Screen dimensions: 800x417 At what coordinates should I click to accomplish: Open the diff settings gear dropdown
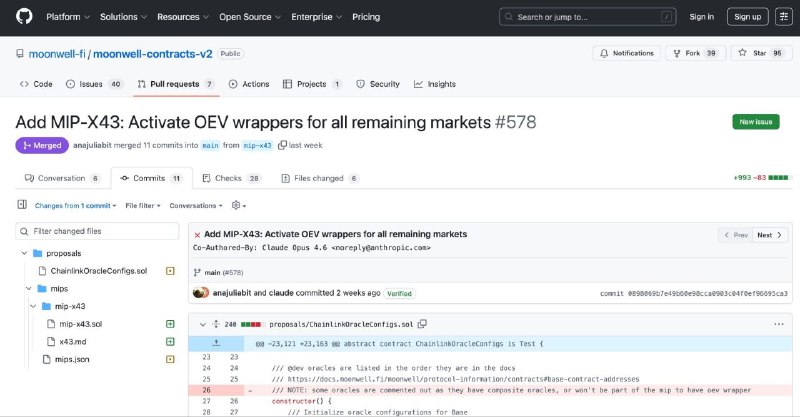[239, 205]
